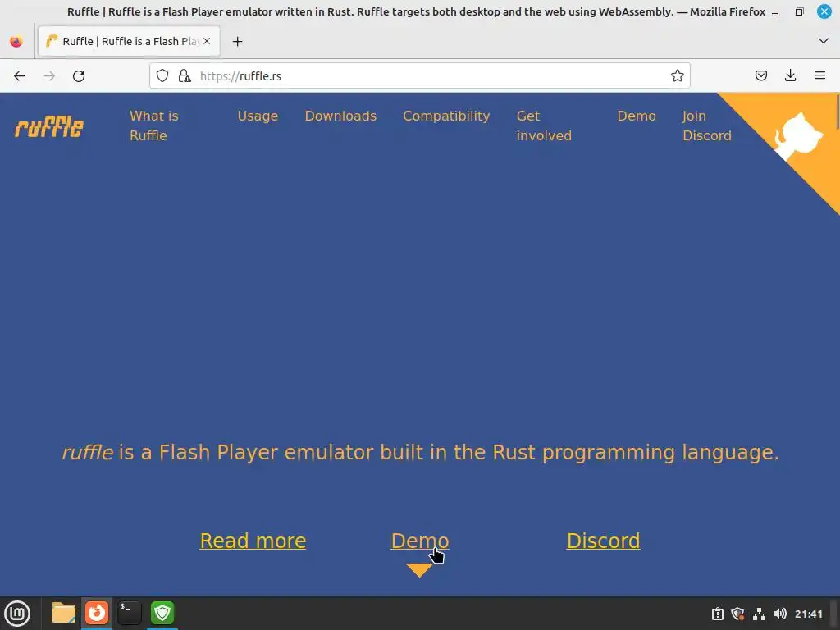Open the GitHub cat corner icon
840x630 pixels.
(798, 136)
